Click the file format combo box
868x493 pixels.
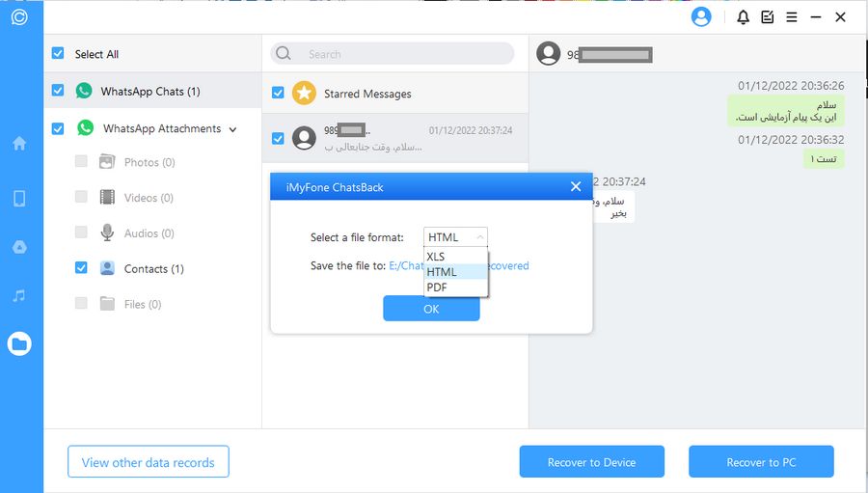(455, 237)
